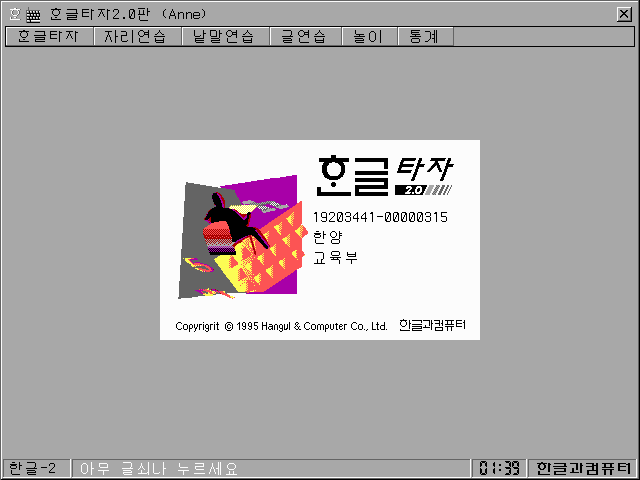Click the 한글과컴퓨터 logo in splash box

(432, 325)
